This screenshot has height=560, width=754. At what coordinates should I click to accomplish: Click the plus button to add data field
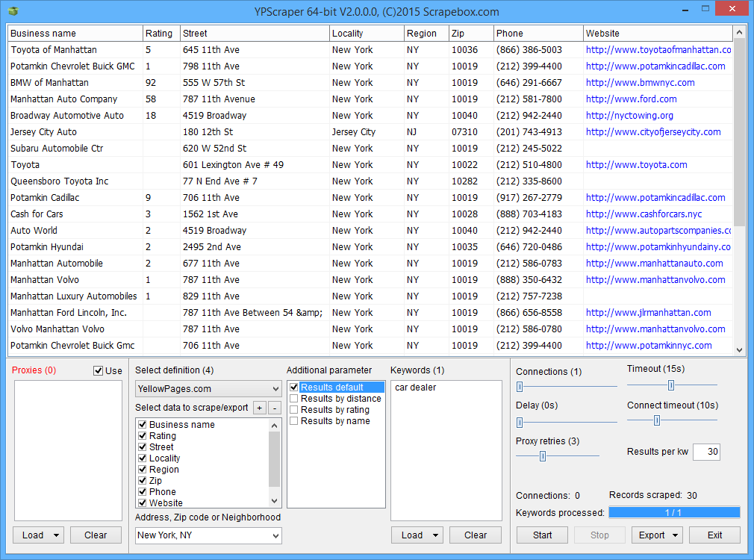tap(259, 408)
